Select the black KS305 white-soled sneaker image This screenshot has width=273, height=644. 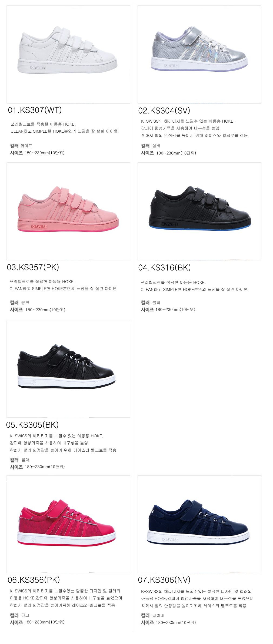click(68, 369)
